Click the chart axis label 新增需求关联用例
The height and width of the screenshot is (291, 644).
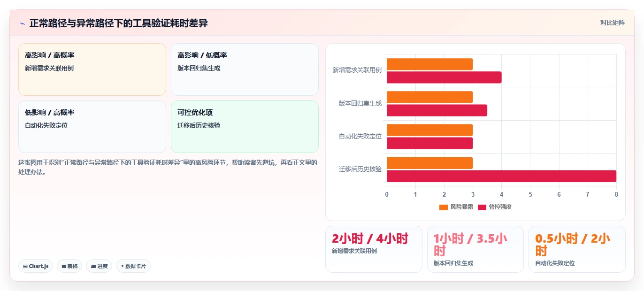pos(357,70)
